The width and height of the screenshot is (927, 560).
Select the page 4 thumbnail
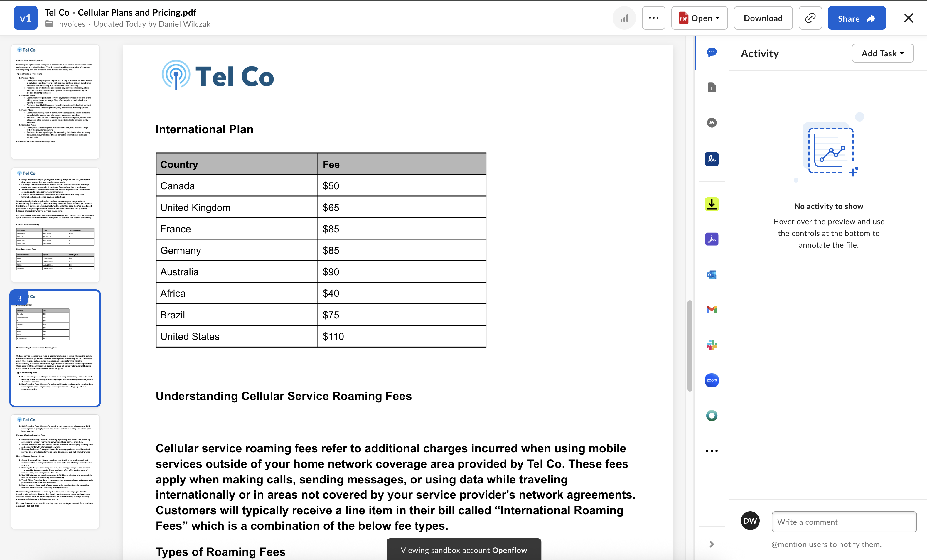(55, 472)
